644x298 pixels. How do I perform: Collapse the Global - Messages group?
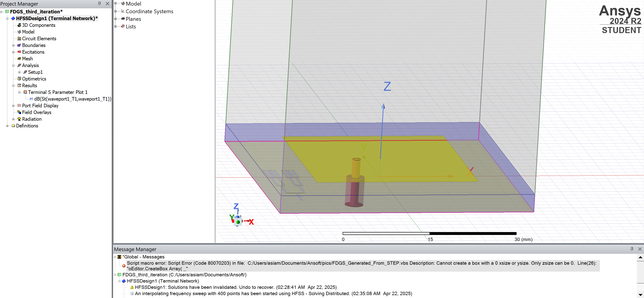pyautogui.click(x=115, y=257)
